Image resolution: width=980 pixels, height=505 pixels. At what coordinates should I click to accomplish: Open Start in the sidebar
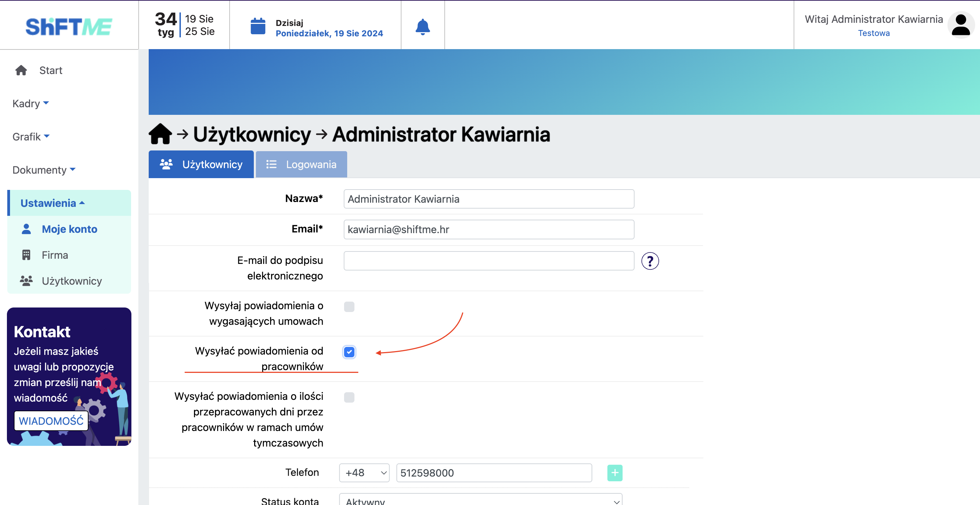click(x=50, y=71)
